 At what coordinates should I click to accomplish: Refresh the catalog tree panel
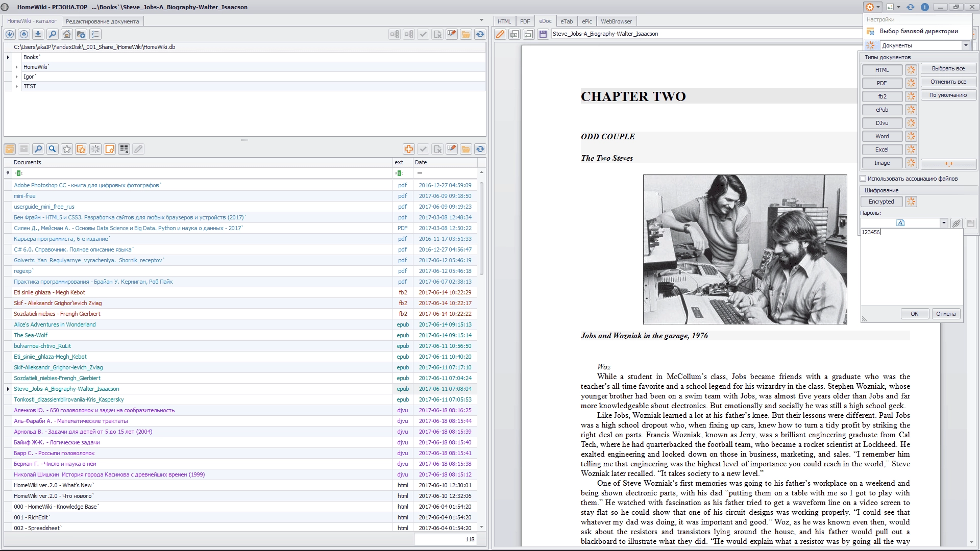(x=480, y=34)
